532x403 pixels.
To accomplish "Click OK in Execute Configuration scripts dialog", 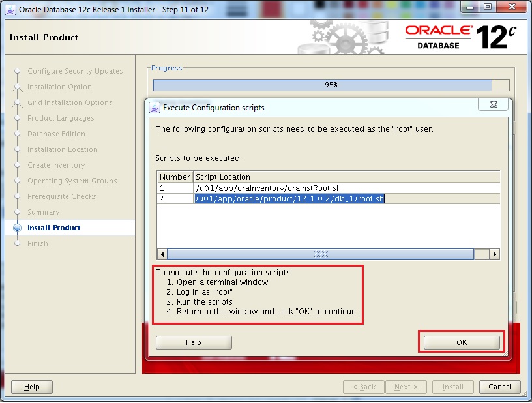I will coord(462,342).
